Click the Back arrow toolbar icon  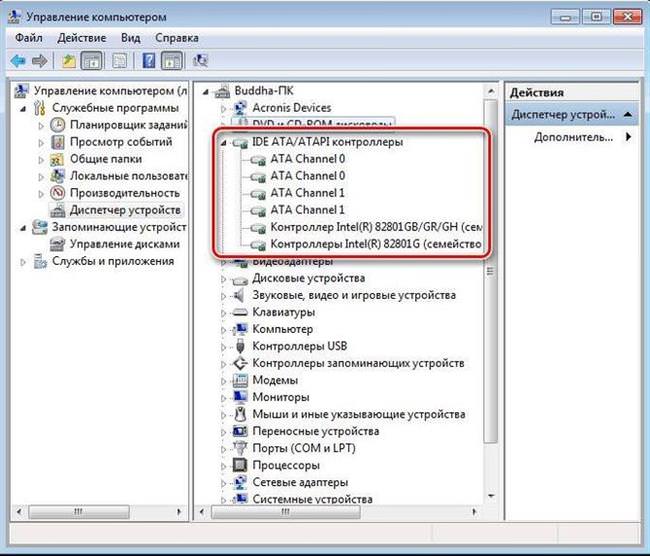(x=18, y=61)
